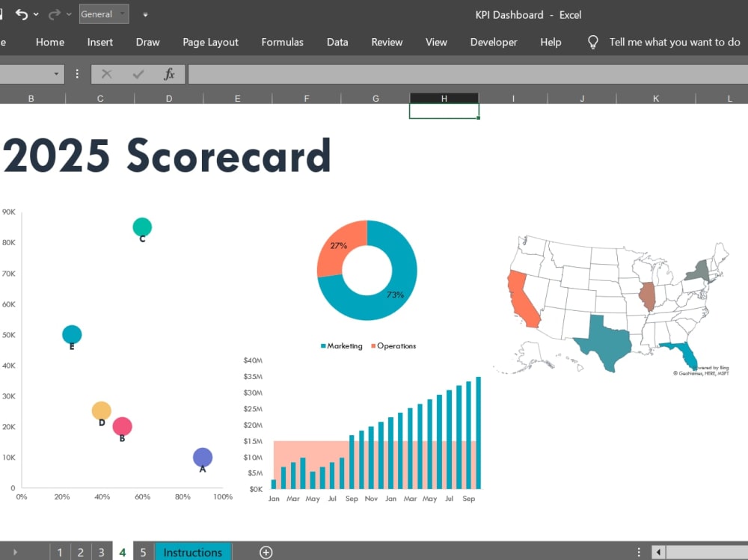Viewport: 748px width, 560px height.
Task: Select column F header
Action: pyautogui.click(x=306, y=98)
